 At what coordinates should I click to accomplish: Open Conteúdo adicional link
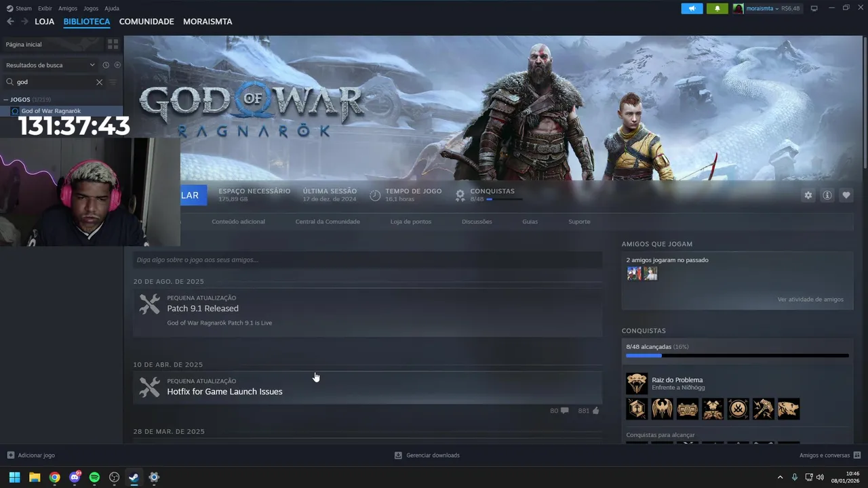(238, 222)
